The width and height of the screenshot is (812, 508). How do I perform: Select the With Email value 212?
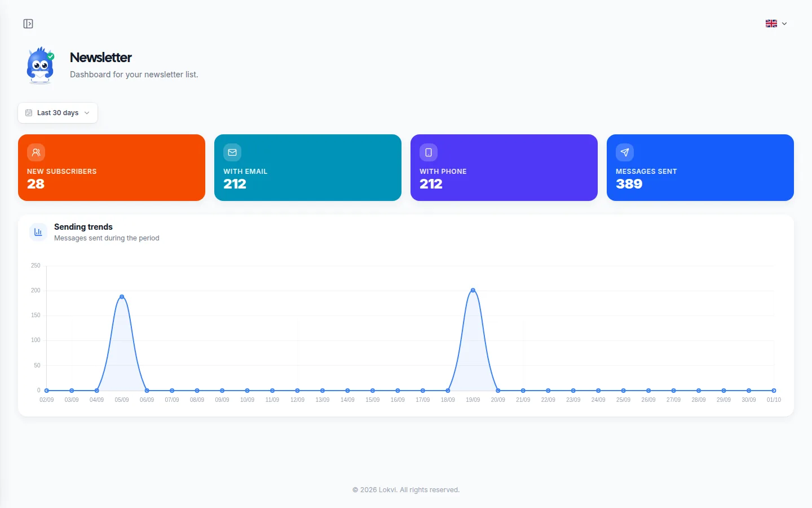point(235,184)
